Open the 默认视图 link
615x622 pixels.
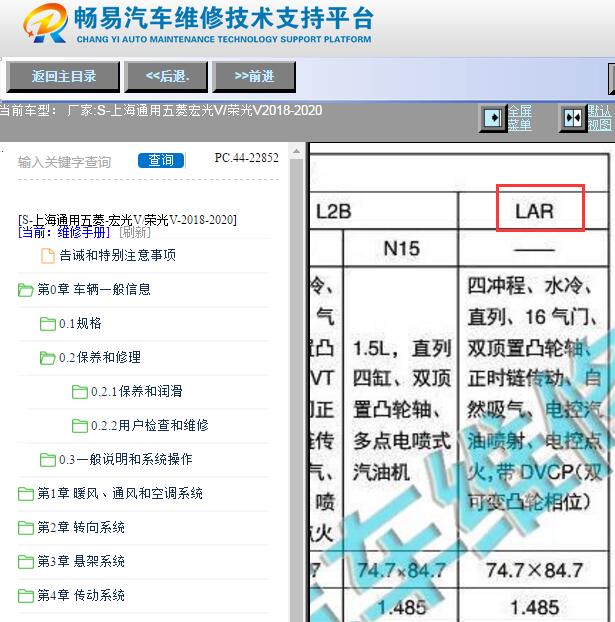point(600,118)
